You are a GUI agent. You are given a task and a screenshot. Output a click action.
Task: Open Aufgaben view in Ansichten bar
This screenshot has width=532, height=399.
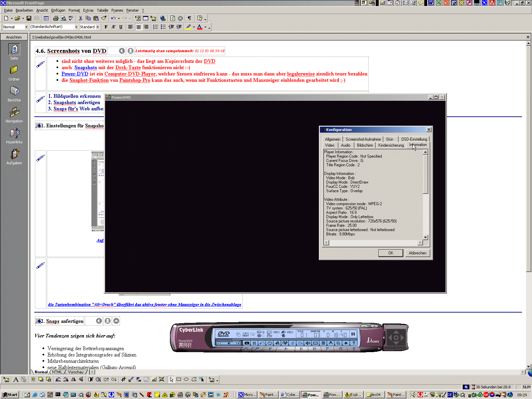14,157
